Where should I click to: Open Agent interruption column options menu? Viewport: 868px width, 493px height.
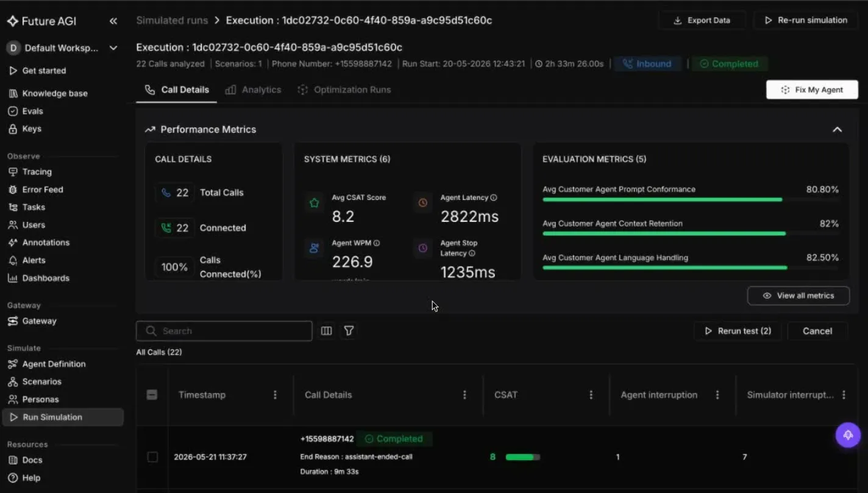(x=717, y=395)
